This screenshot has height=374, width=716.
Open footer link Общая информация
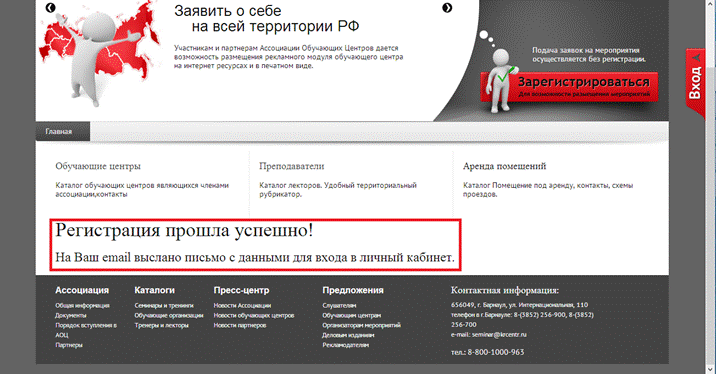pos(82,306)
